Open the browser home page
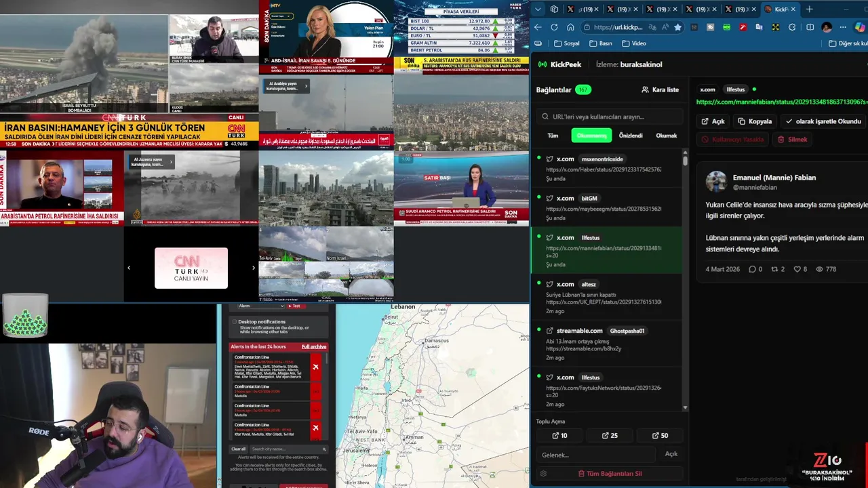 pos(570,27)
